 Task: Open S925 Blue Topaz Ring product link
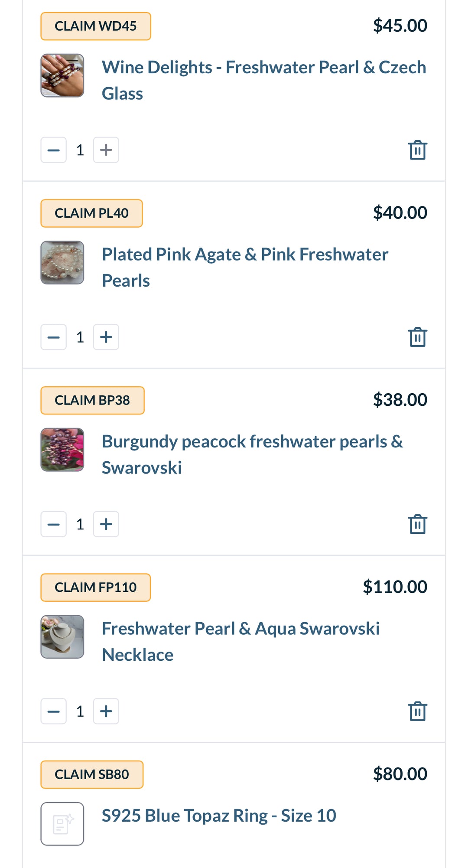click(x=219, y=816)
